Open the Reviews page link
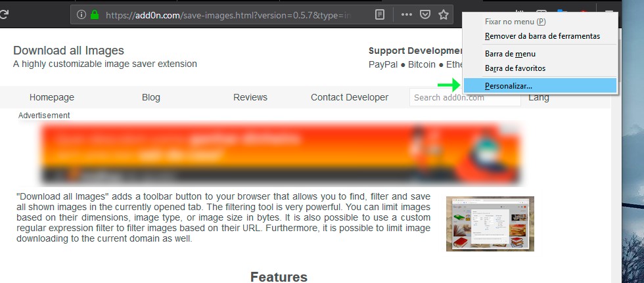 pyautogui.click(x=250, y=98)
